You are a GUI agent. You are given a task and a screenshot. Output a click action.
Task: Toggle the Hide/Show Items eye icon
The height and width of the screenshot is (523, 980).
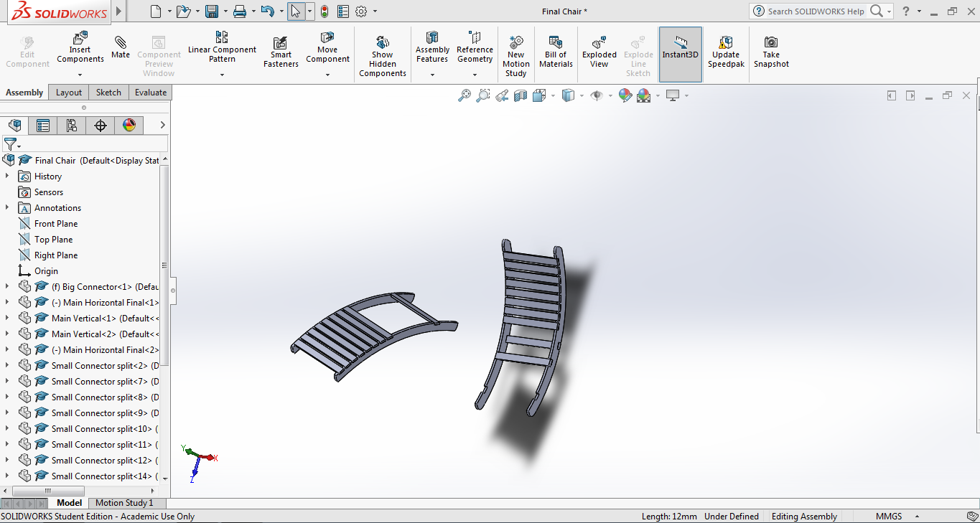click(x=596, y=95)
